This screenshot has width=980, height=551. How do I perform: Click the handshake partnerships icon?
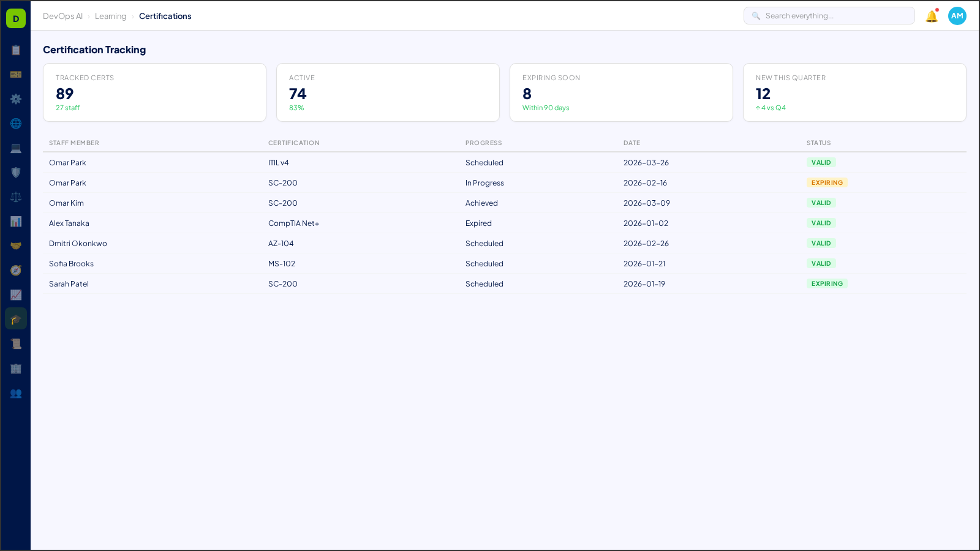click(x=16, y=246)
